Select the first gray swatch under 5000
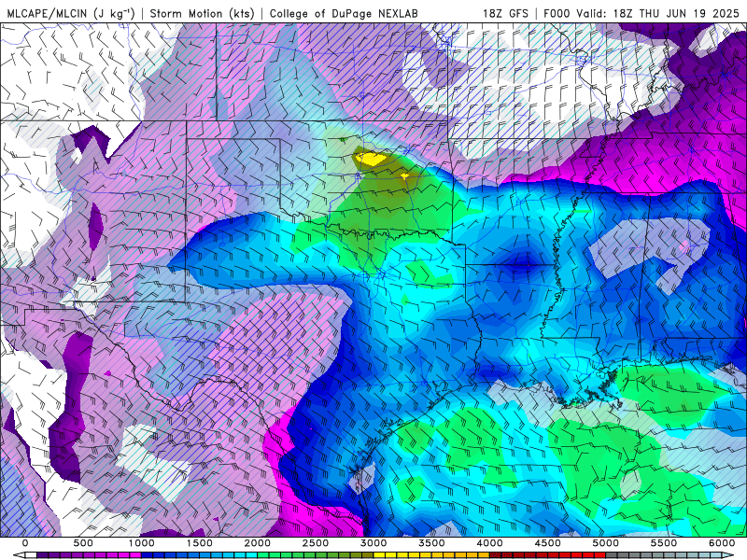Image resolution: width=747 pixels, height=560 pixels. pos(612,555)
